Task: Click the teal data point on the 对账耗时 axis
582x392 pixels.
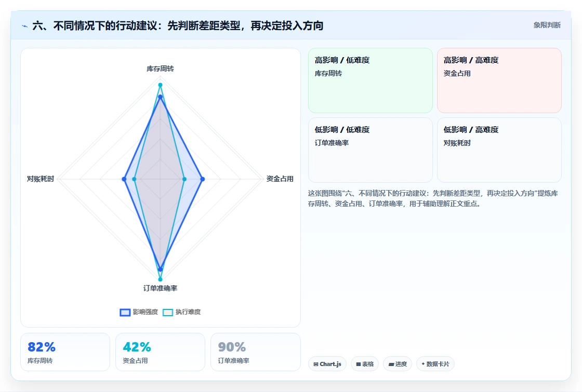Action: (135, 179)
